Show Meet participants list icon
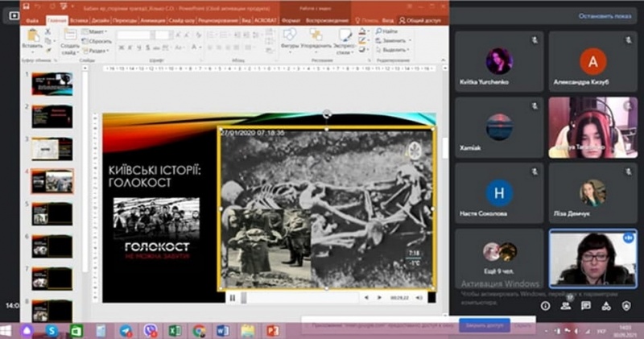Image resolution: width=644 pixels, height=339 pixels. 565,306
